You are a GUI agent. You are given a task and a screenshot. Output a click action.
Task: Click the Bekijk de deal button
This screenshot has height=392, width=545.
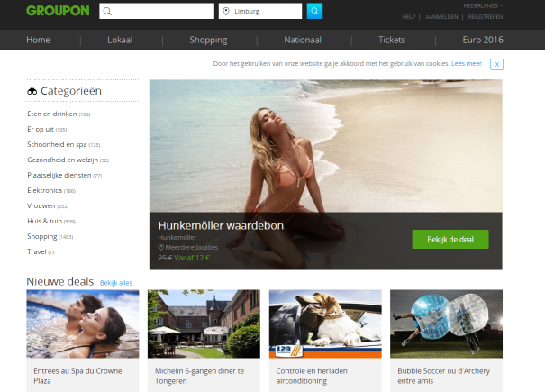point(450,240)
